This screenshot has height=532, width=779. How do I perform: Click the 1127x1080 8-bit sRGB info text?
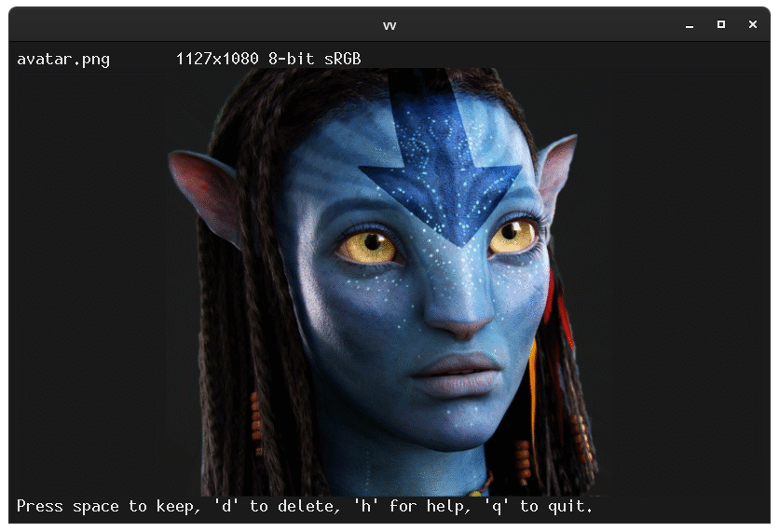pyautogui.click(x=268, y=59)
